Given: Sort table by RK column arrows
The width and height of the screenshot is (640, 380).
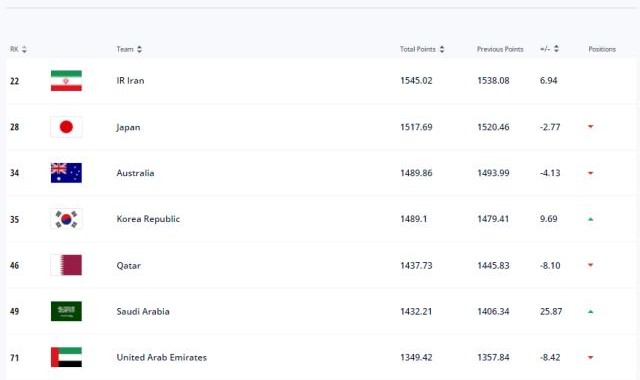Looking at the screenshot, I should pyautogui.click(x=24, y=49).
